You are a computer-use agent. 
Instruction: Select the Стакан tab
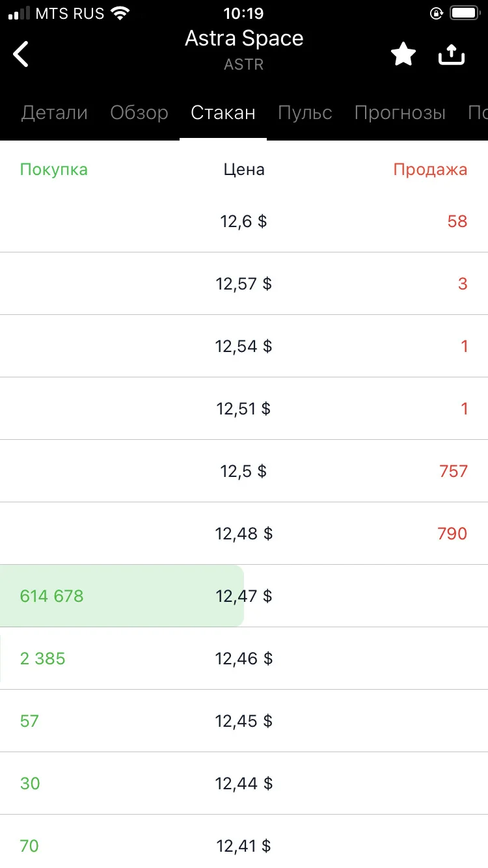pyautogui.click(x=223, y=113)
